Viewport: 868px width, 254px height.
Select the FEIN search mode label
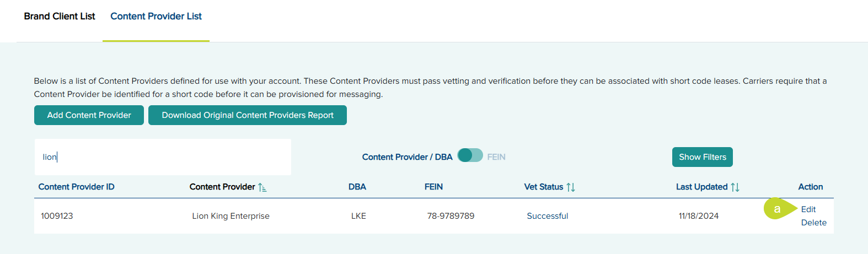[x=496, y=157]
